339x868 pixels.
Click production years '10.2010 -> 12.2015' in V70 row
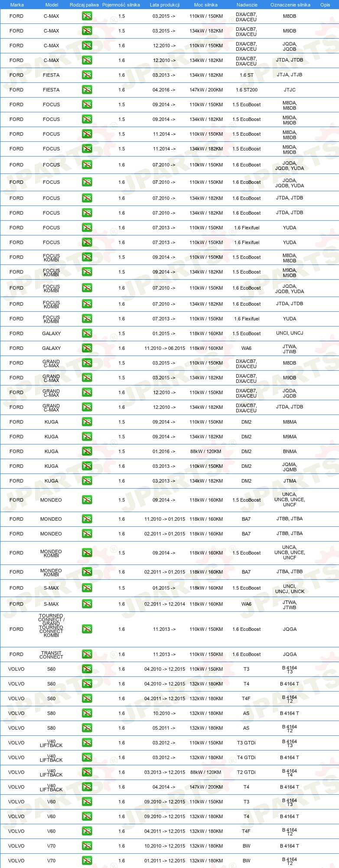[165, 846]
